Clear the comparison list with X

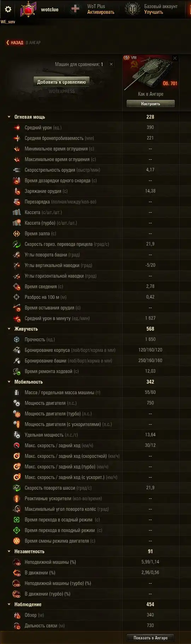[111, 64]
